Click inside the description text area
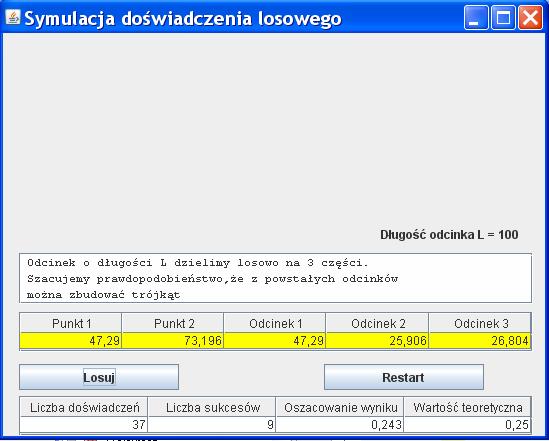 click(276, 278)
